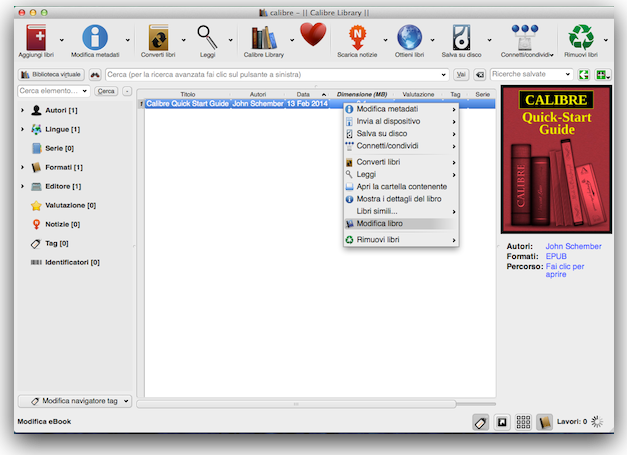This screenshot has width=627, height=455.
Task: Expand the Autori tree node
Action: [22, 110]
